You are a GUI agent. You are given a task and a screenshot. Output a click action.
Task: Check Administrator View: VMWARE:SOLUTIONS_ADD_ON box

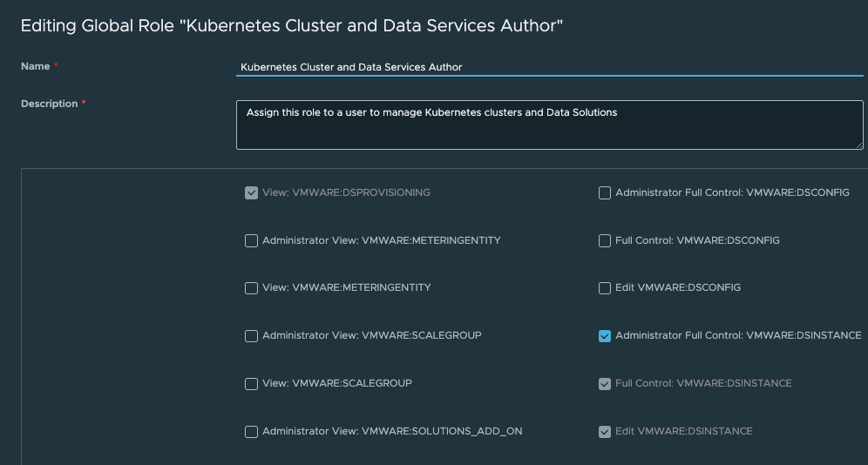pos(251,432)
